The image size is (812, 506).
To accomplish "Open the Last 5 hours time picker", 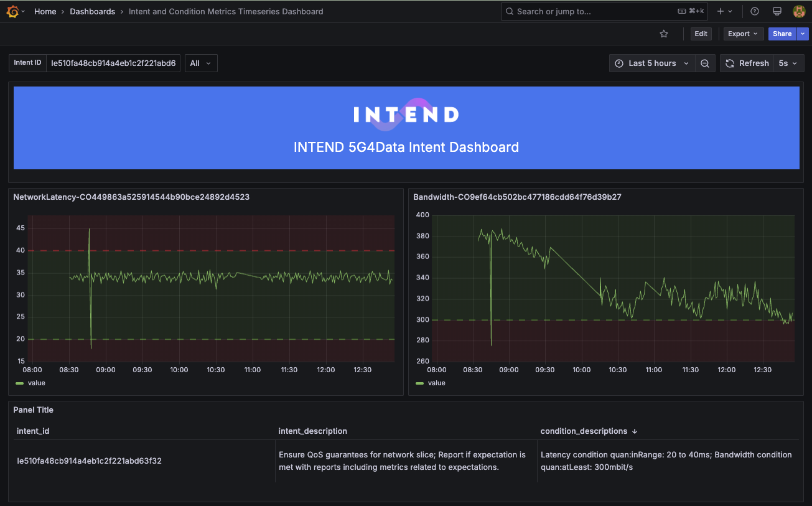I will point(652,63).
